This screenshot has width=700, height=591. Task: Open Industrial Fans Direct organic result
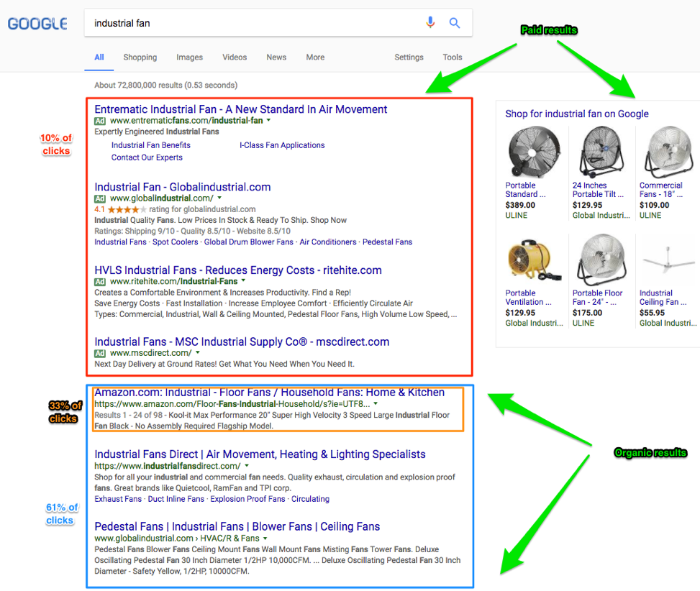[260, 454]
